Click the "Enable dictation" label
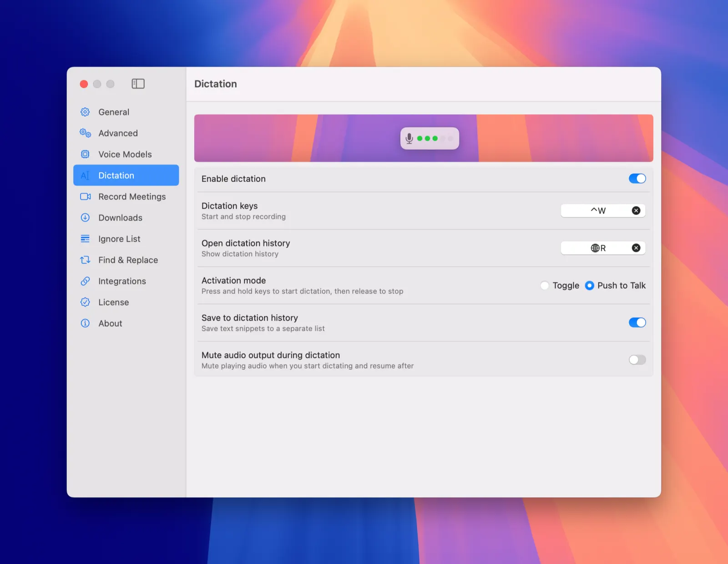The image size is (728, 564). tap(233, 179)
